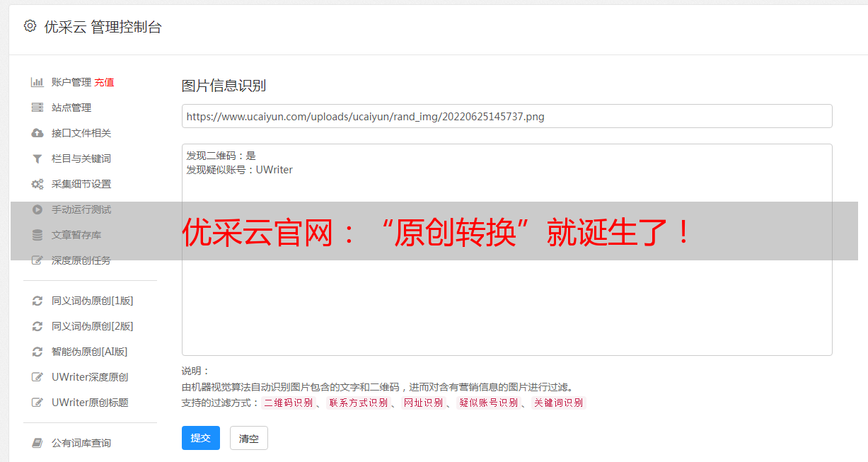Click the red 充值 link

point(104,82)
